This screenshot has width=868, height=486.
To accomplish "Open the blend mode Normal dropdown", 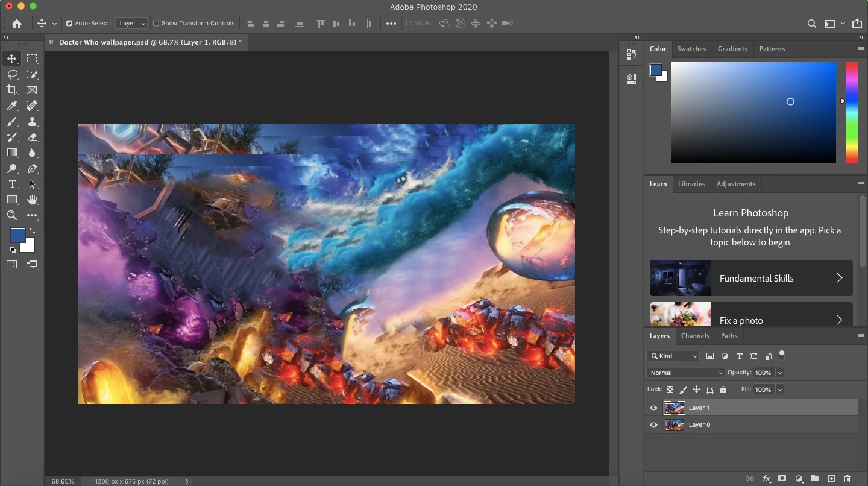I will pos(685,373).
